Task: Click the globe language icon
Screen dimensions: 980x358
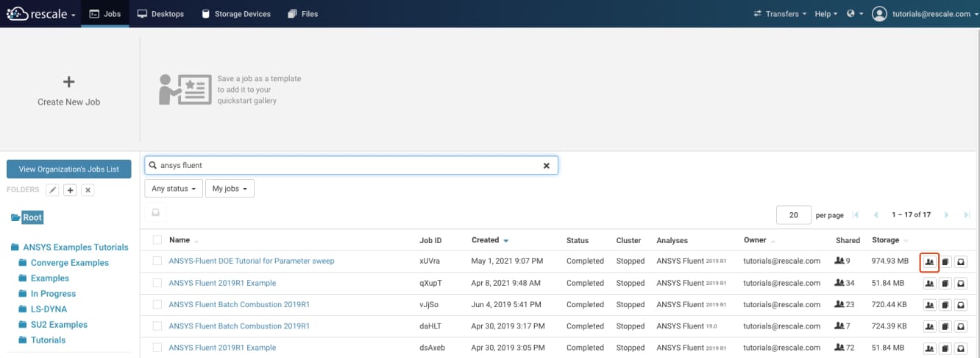Action: (x=851, y=14)
